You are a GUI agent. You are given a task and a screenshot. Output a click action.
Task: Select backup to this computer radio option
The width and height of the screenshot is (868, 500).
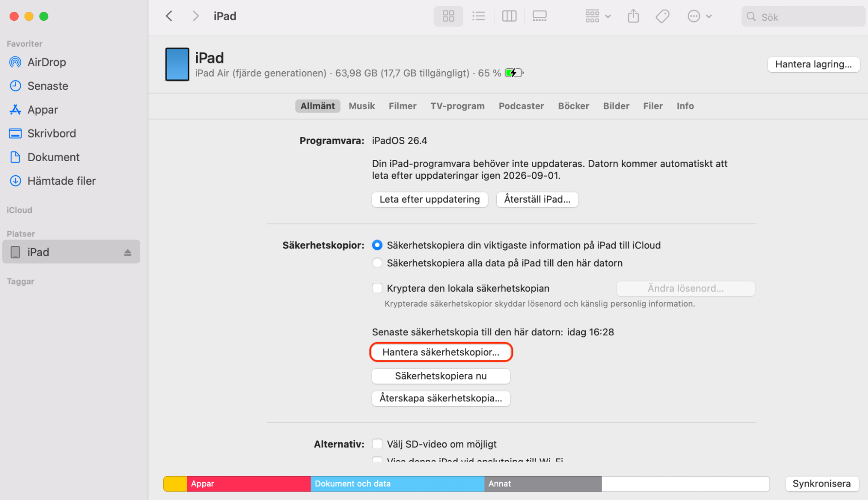pos(377,263)
